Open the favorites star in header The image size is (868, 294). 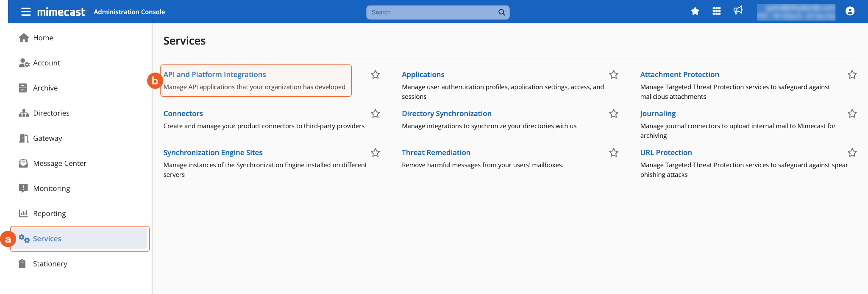click(695, 11)
